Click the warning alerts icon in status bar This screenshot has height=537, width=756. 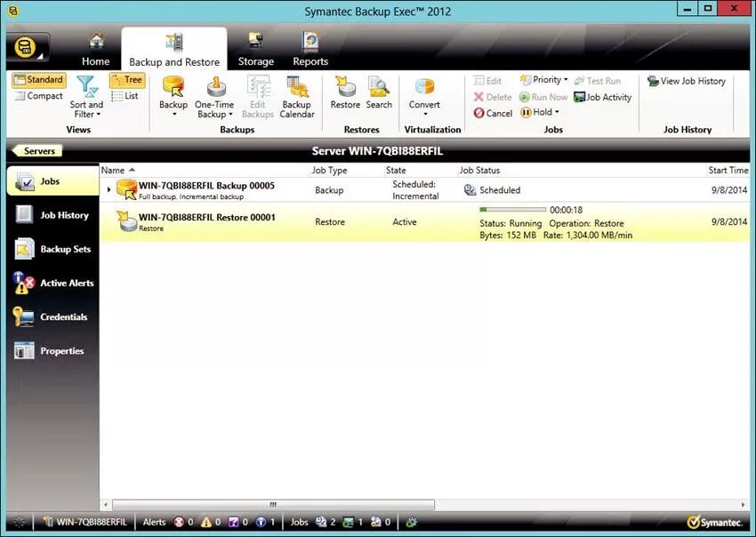coord(206,522)
